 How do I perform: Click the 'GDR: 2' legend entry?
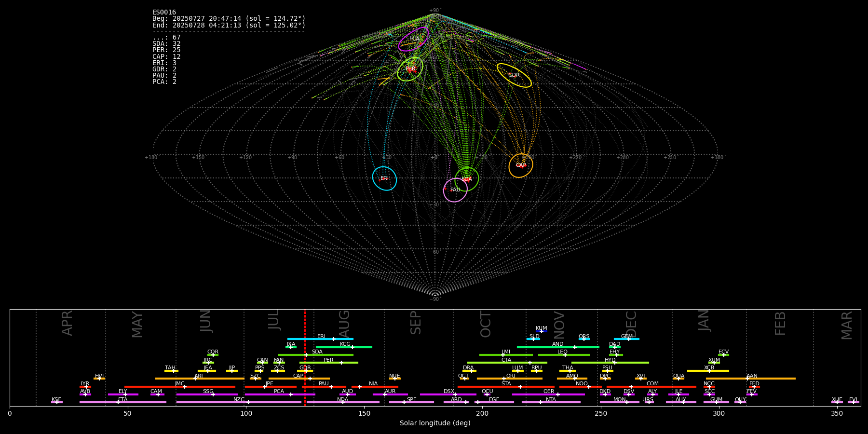click(x=164, y=69)
